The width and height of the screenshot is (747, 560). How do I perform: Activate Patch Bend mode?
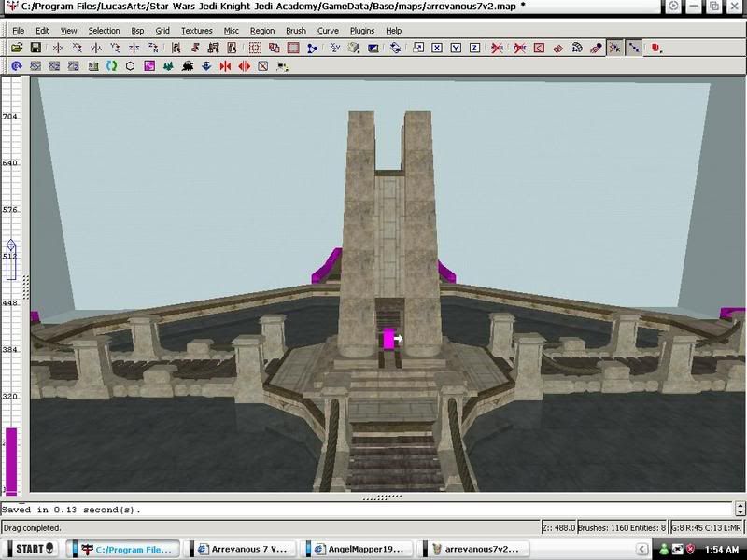pyautogui.click(x=577, y=48)
